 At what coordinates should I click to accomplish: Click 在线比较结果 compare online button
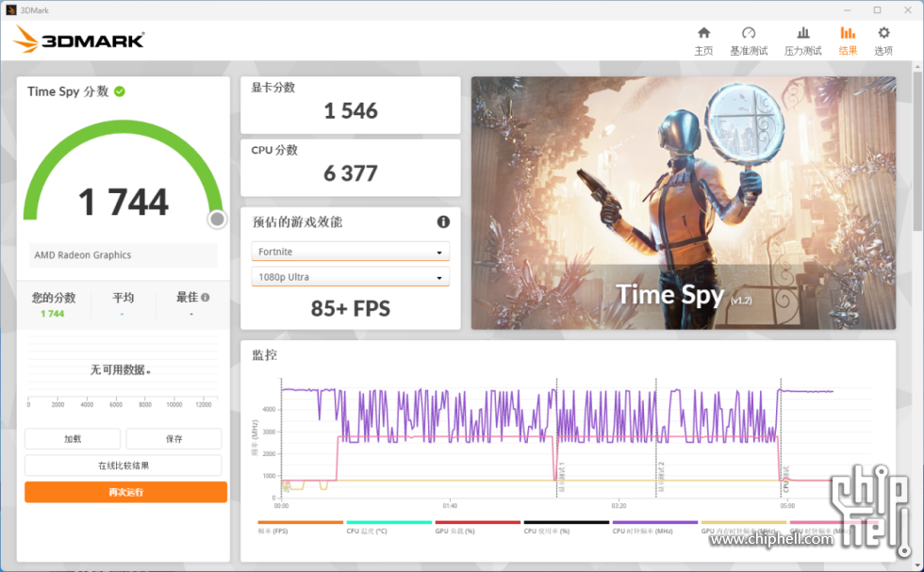pyautogui.click(x=124, y=466)
